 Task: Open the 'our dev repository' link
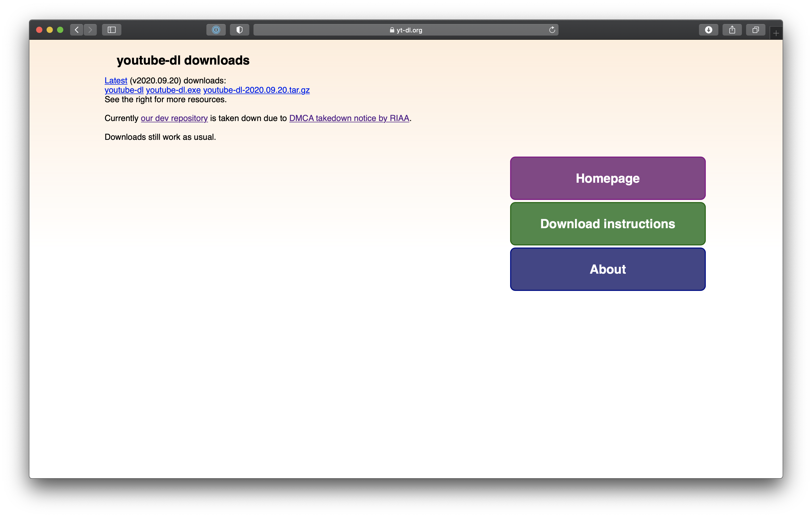(x=174, y=118)
